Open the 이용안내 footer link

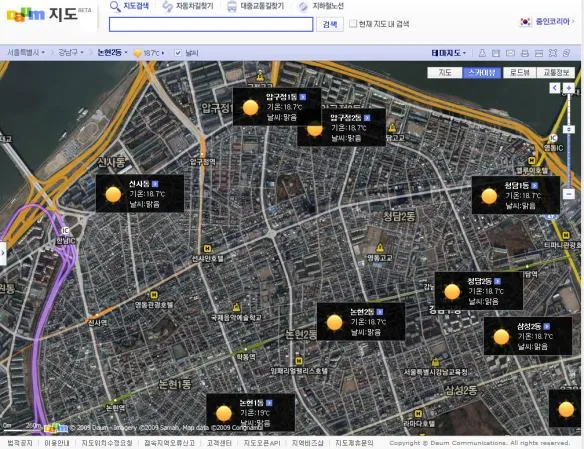(57, 443)
